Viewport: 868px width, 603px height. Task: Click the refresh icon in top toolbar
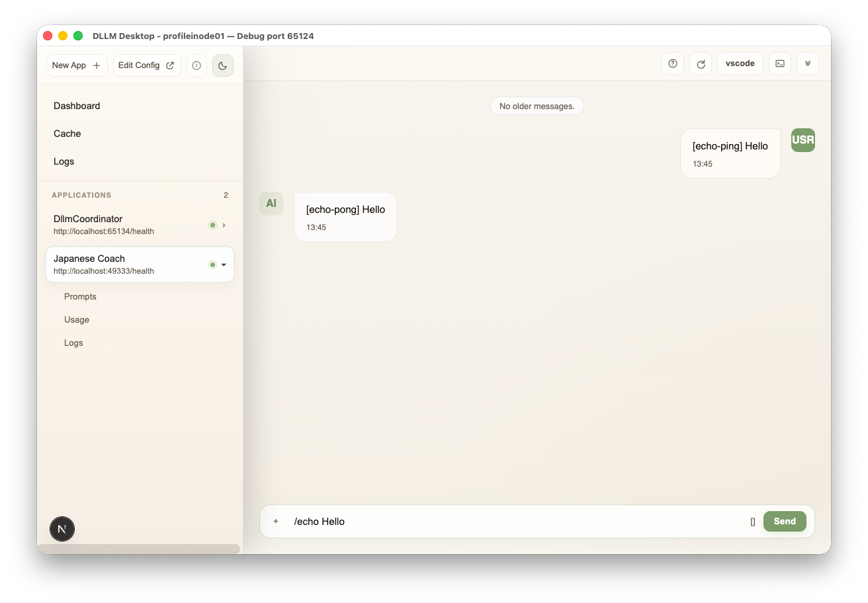701,63
